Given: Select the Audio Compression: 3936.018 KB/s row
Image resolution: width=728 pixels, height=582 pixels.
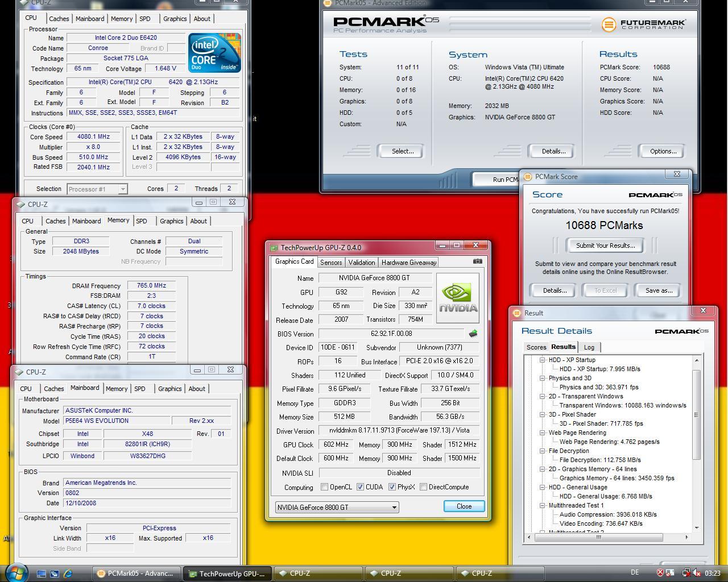Looking at the screenshot, I should (x=608, y=514).
